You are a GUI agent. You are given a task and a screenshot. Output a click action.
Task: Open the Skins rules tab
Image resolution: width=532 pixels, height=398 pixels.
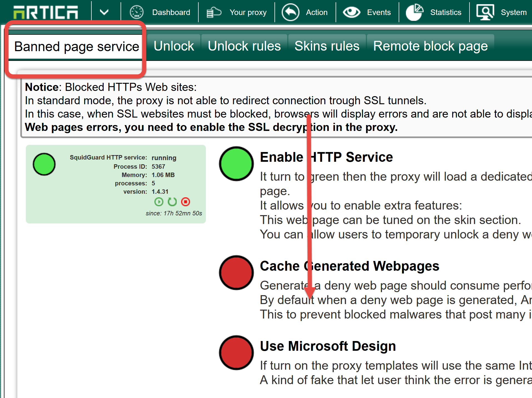(327, 46)
